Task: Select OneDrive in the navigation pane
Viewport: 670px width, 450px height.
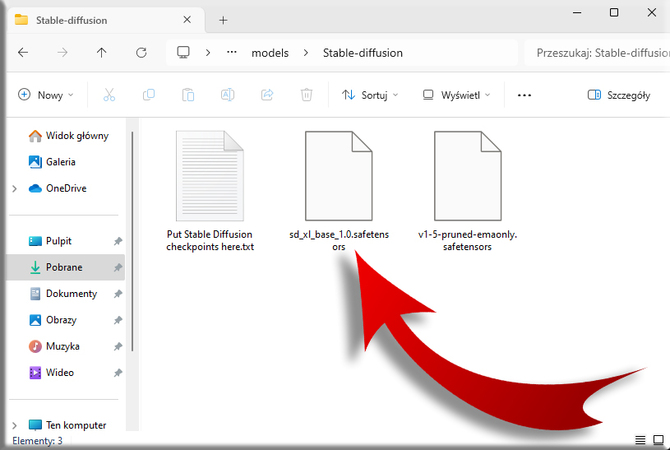Action: tap(57, 188)
